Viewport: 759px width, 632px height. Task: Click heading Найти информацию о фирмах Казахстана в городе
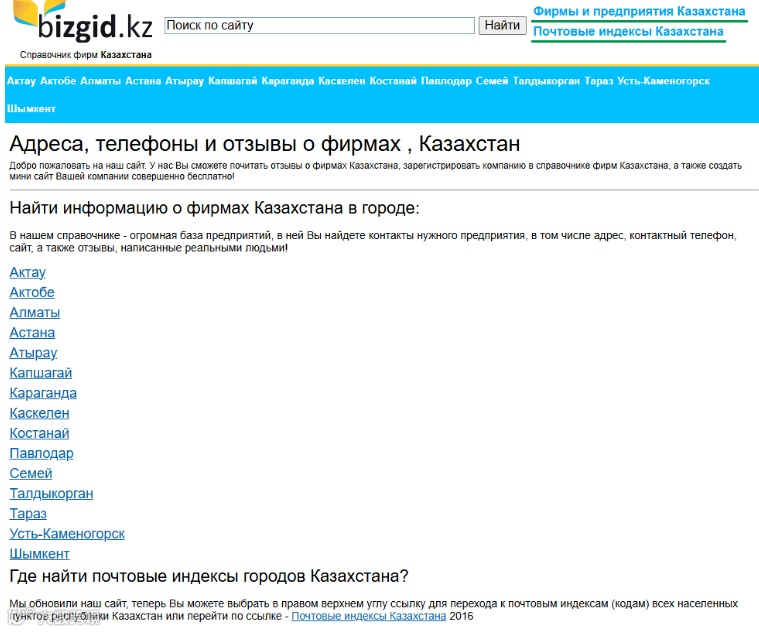click(214, 208)
